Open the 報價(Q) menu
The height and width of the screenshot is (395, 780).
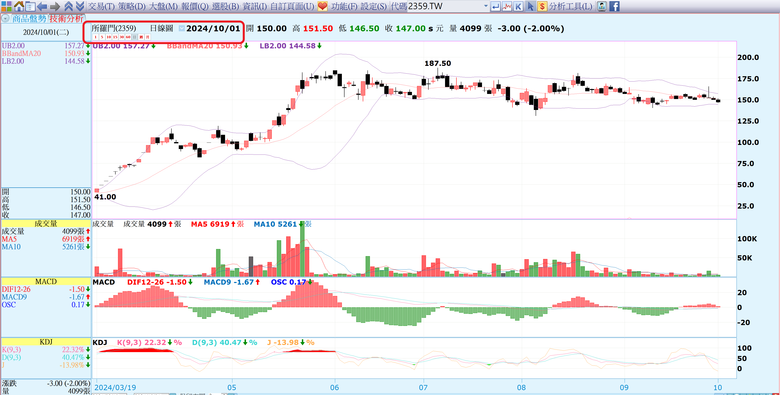(195, 6)
